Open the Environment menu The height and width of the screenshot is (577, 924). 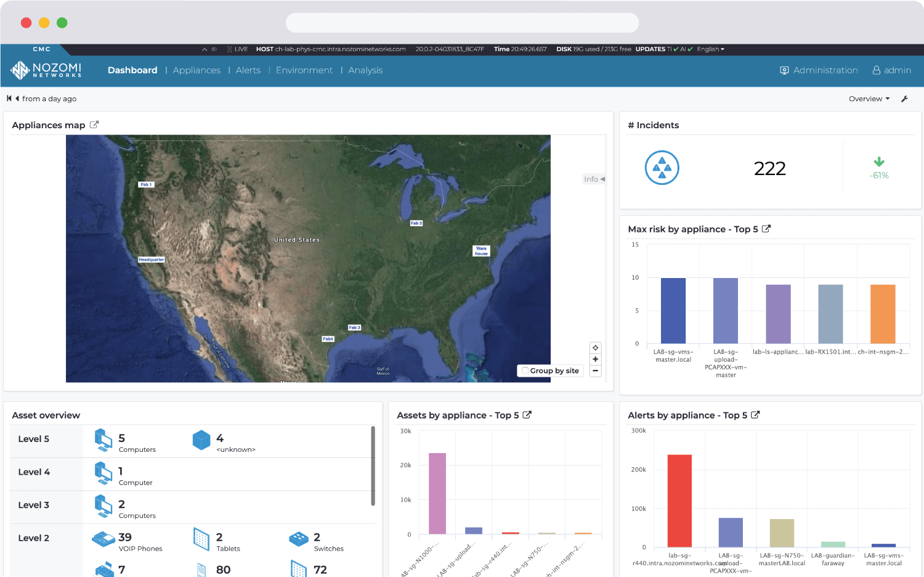[x=304, y=70]
